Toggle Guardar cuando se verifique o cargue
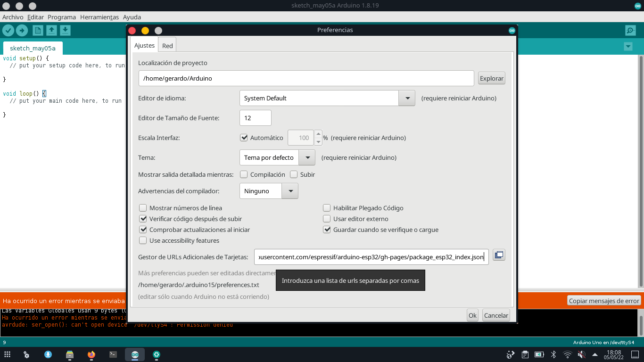The width and height of the screenshot is (644, 362). tap(327, 230)
